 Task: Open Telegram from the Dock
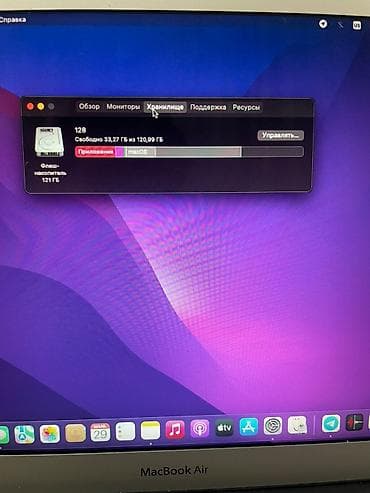coord(331,424)
